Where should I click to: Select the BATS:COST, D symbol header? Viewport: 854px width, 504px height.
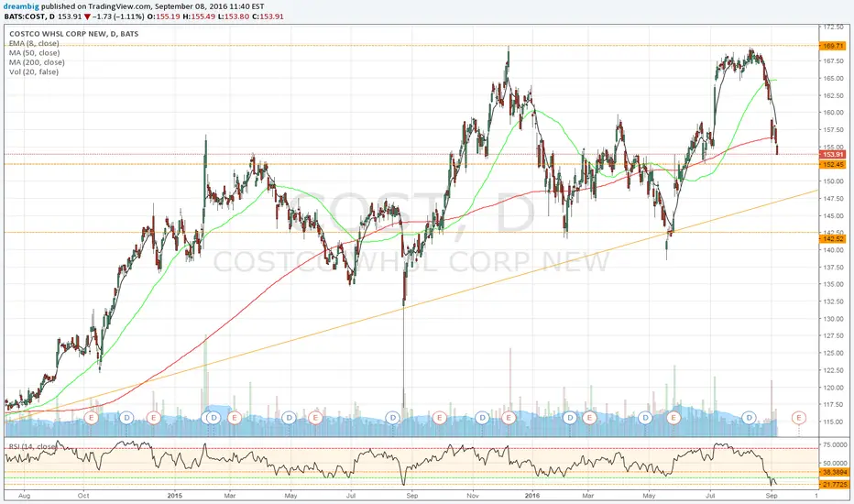(x=29, y=16)
